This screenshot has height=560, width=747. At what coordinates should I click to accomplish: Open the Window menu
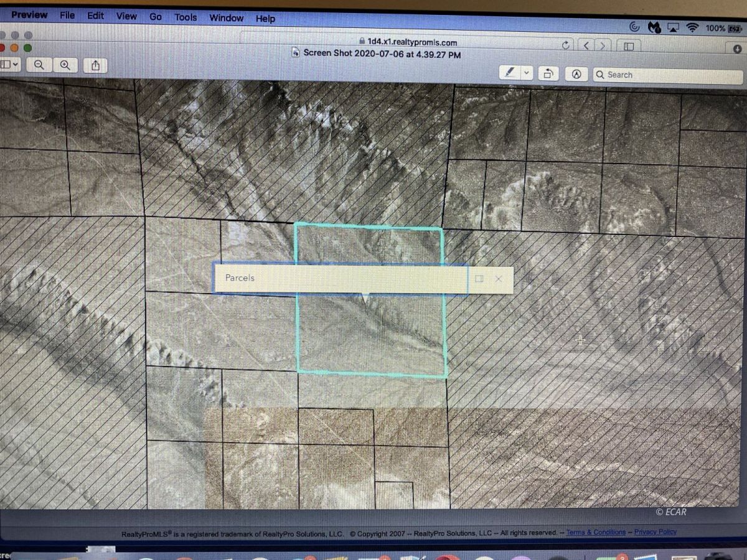(226, 18)
